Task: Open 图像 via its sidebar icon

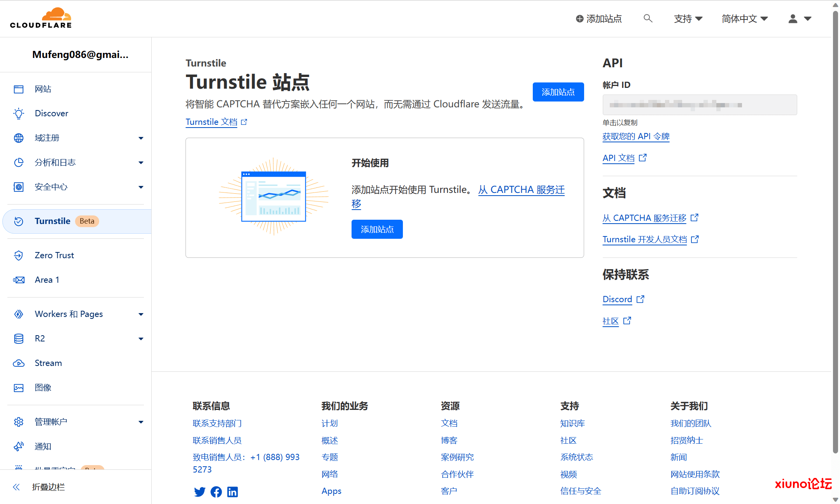Action: tap(18, 387)
